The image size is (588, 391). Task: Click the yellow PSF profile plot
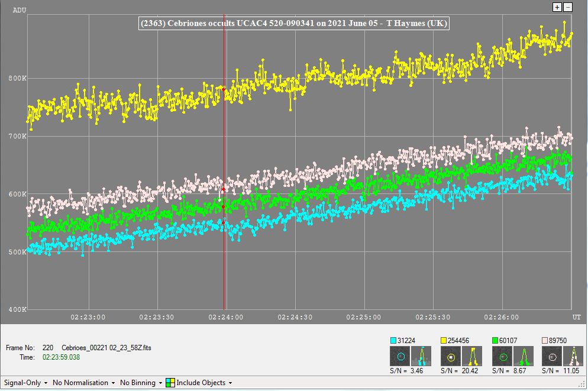point(471,356)
